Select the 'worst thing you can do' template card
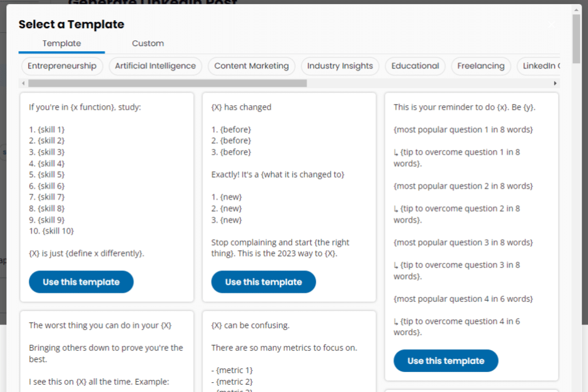This screenshot has width=588, height=392. (106, 351)
